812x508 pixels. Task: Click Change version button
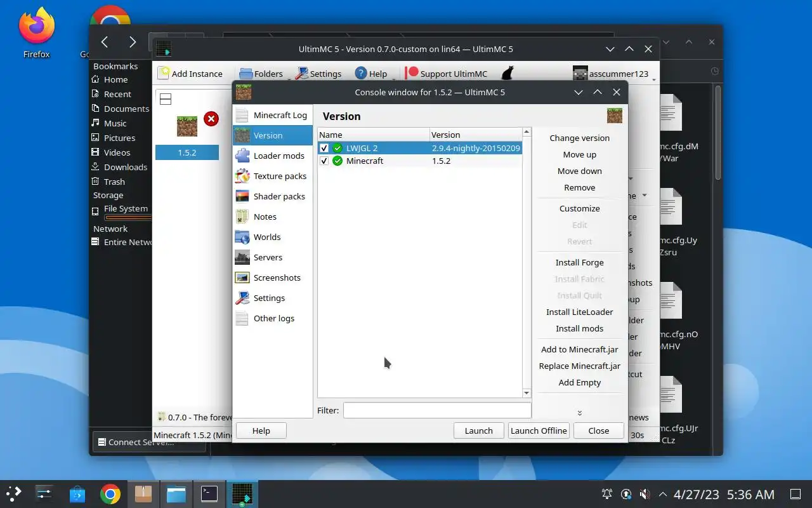click(579, 138)
